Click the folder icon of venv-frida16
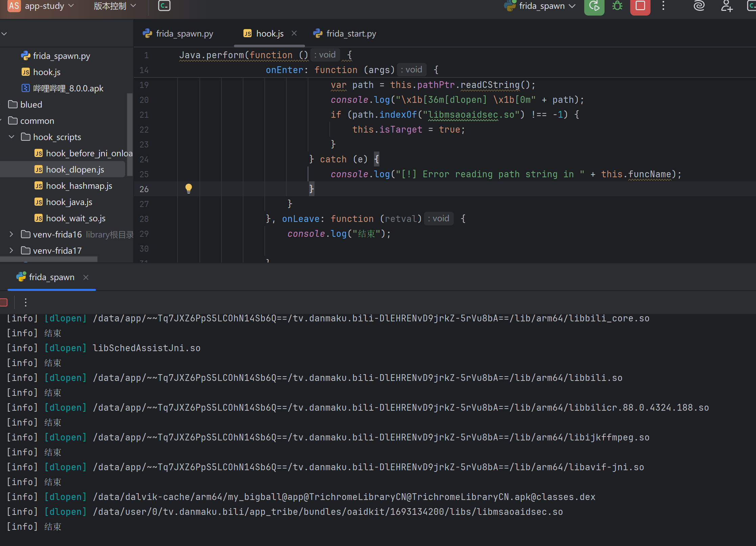Screen dimensions: 756x546 pos(26,234)
